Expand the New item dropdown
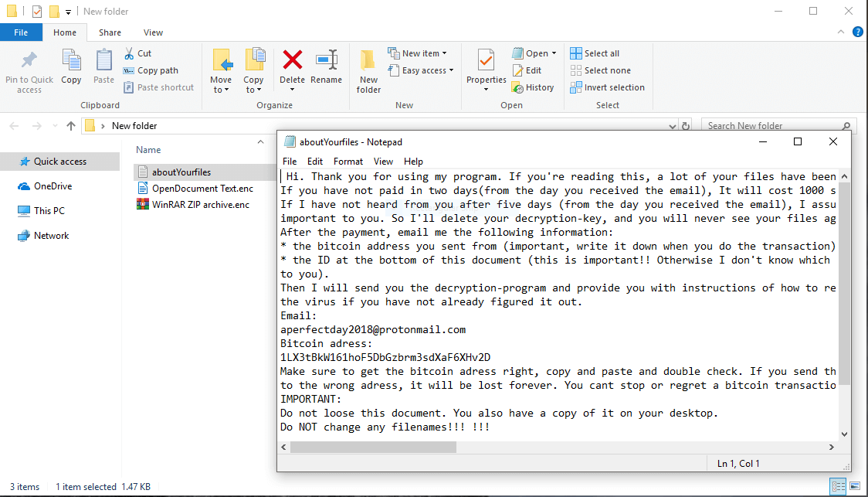Viewport: 868px width, 497px height. pos(445,53)
